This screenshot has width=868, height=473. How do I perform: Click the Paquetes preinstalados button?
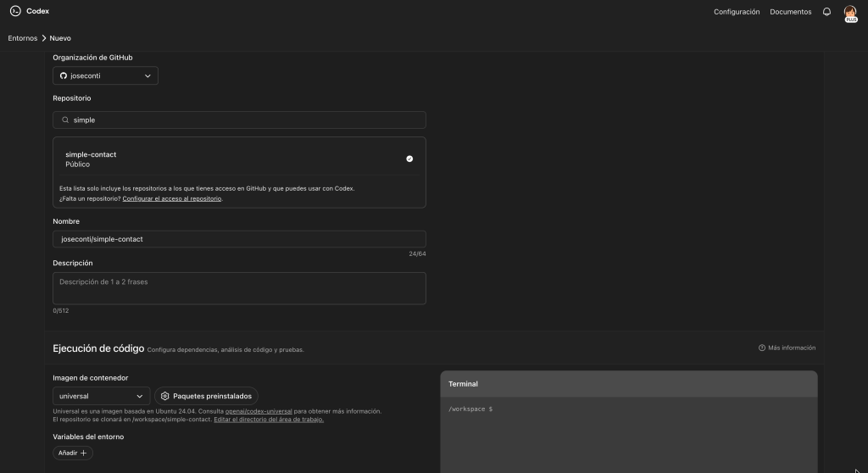pos(206,396)
